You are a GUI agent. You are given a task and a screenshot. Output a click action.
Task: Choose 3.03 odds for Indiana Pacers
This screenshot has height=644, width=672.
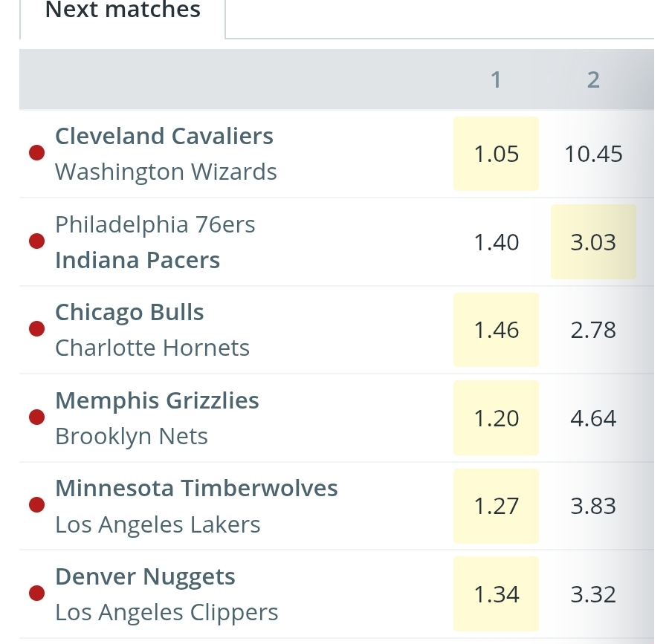[593, 242]
